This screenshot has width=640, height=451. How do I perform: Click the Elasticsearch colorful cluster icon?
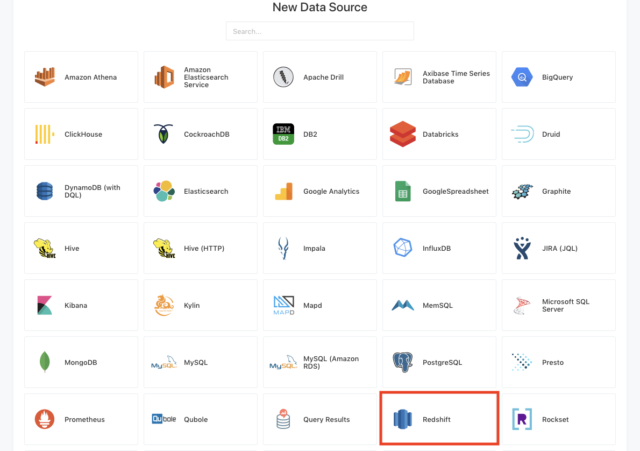click(164, 191)
